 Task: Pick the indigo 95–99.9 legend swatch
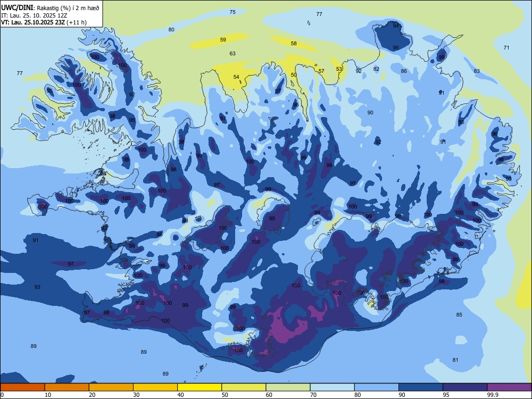(x=465, y=387)
